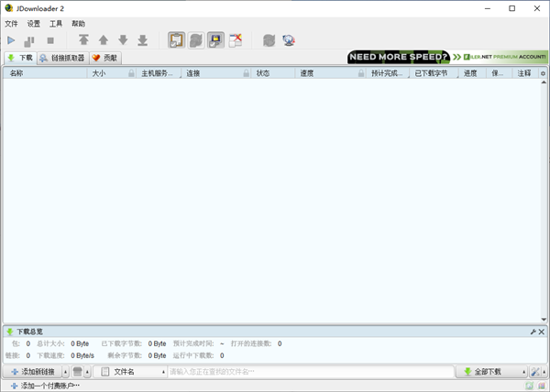The image size is (550, 392).
Task: Toggle the premium accounts toolbar button
Action: point(215,40)
